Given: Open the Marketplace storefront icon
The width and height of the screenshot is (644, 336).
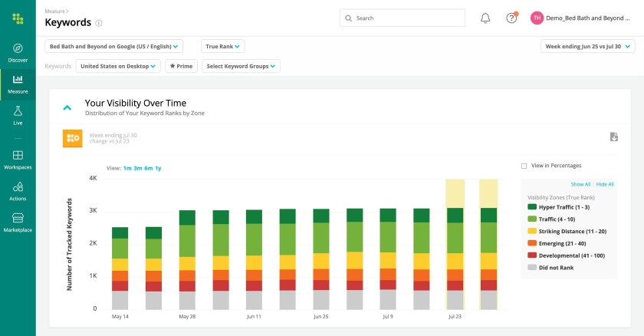Looking at the screenshot, I should [18, 218].
